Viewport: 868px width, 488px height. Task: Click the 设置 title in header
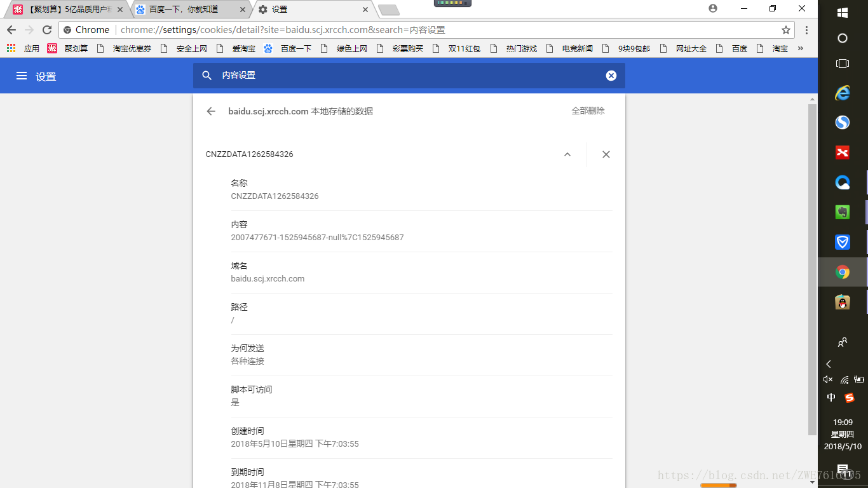tap(46, 76)
